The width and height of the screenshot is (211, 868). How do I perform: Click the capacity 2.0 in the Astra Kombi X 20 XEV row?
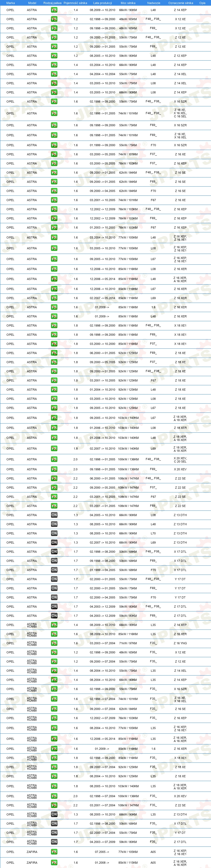pos(75,796)
